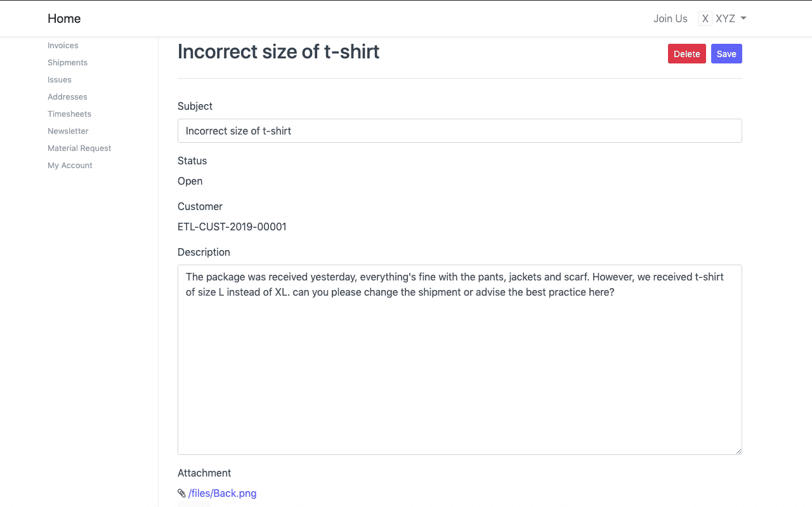Expand the XYZ user dropdown
The height and width of the screenshot is (507, 812).
tap(743, 18)
